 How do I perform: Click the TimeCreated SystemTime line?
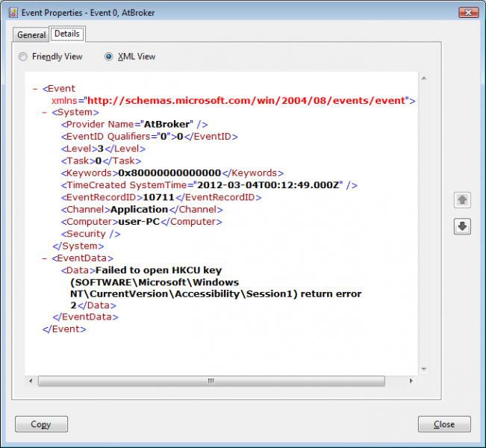pyautogui.click(x=209, y=185)
